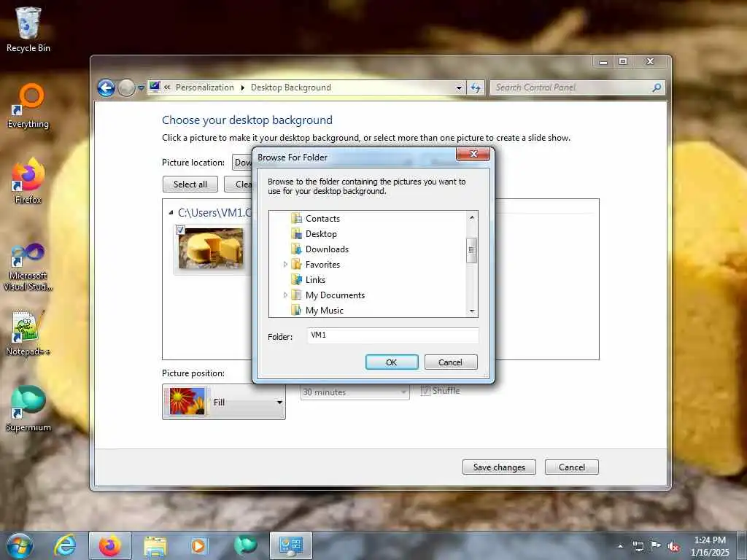
Task: Click the folder tree scrollbar thumb
Action: 472,250
